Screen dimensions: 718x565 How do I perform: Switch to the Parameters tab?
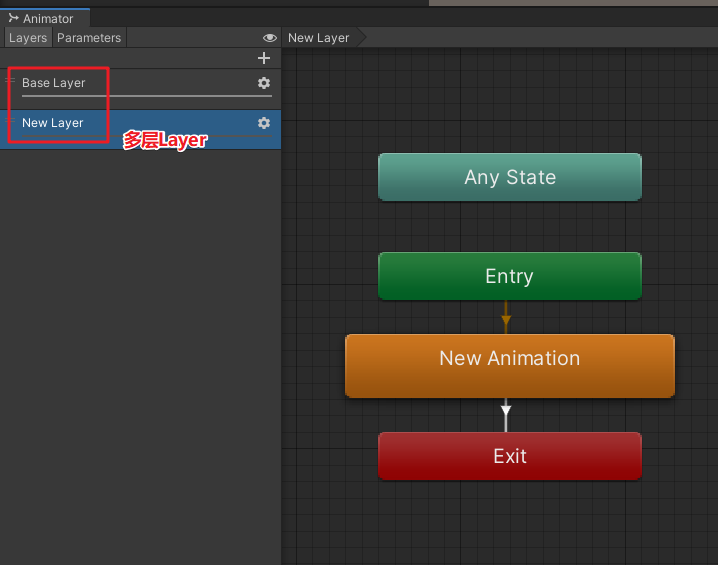pyautogui.click(x=89, y=38)
